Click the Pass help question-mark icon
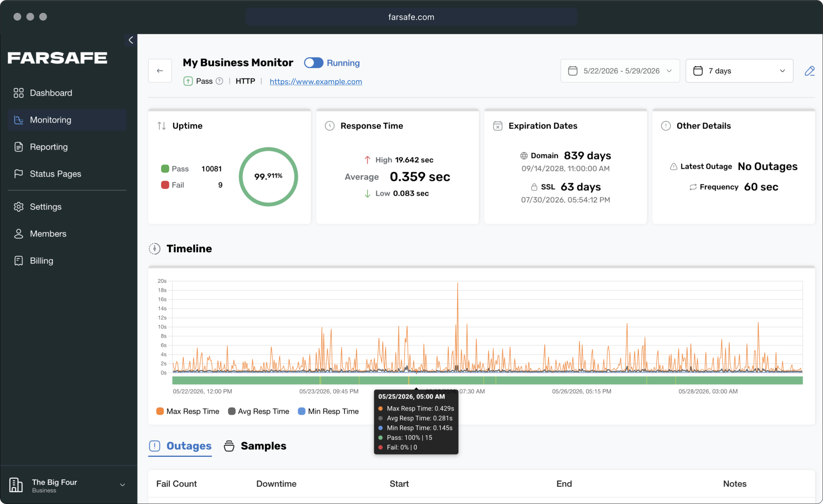 point(219,81)
